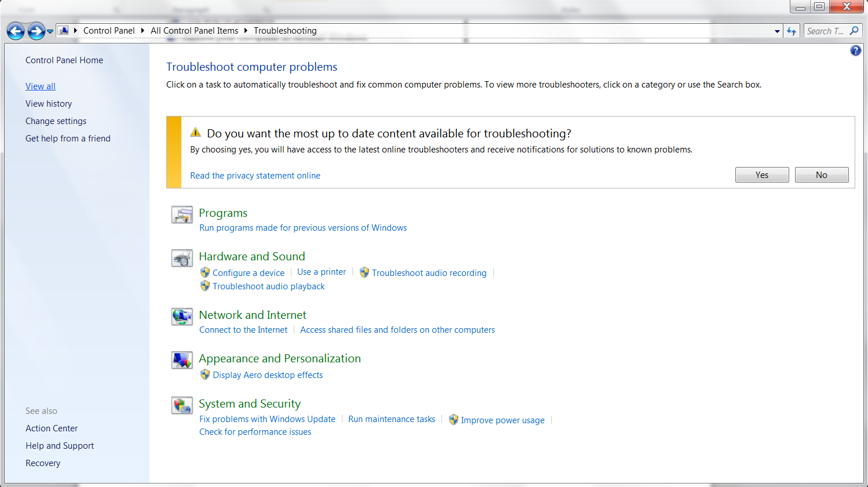Image resolution: width=868 pixels, height=487 pixels.
Task: Click Appearance and Personalization category icon
Action: [182, 360]
